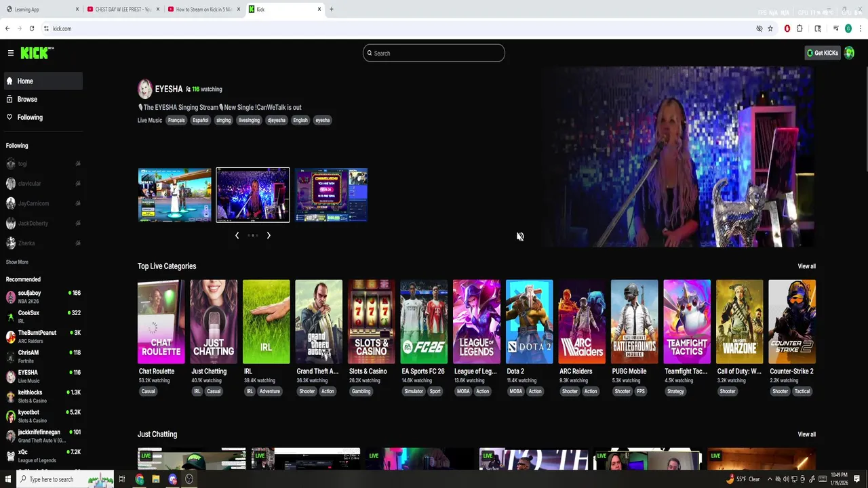Select first featured stream thumbnail
Image resolution: width=868 pixels, height=488 pixels.
pyautogui.click(x=175, y=195)
